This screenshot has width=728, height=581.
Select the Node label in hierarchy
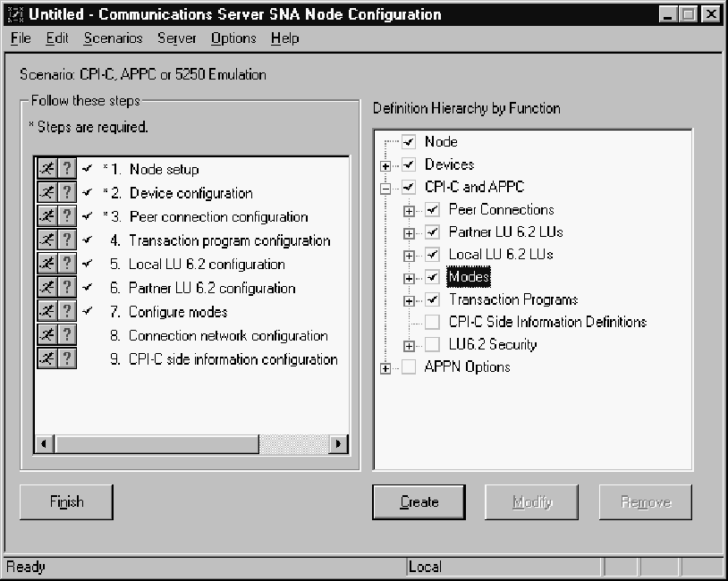click(x=441, y=141)
